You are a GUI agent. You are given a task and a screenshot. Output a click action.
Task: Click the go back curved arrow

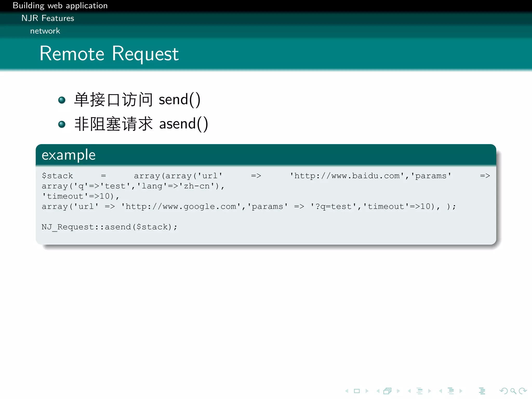point(504,391)
